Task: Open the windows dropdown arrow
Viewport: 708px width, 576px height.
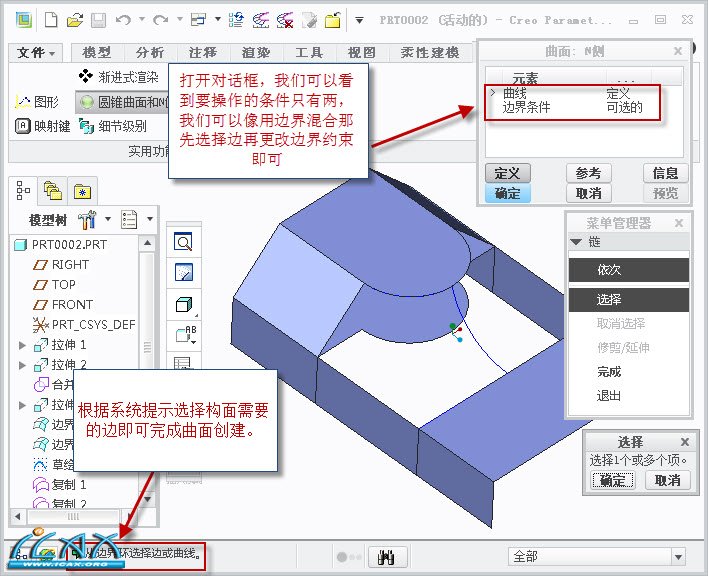Action: 218,19
